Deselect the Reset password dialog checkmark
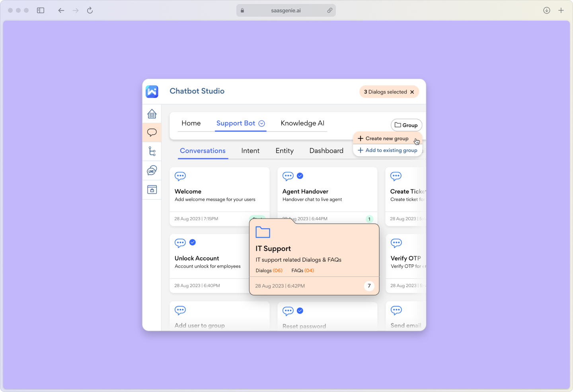This screenshot has height=392, width=573. [300, 310]
